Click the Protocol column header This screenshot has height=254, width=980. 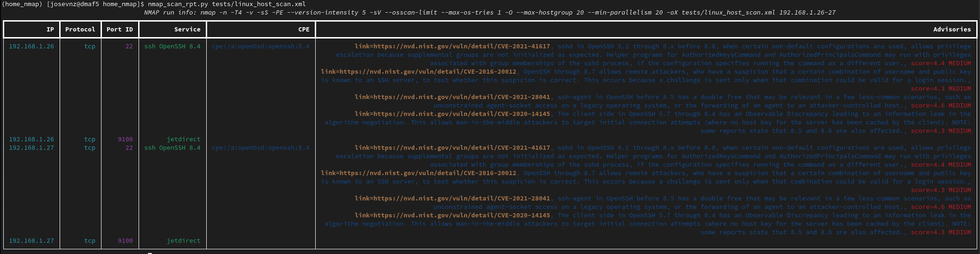pos(80,29)
